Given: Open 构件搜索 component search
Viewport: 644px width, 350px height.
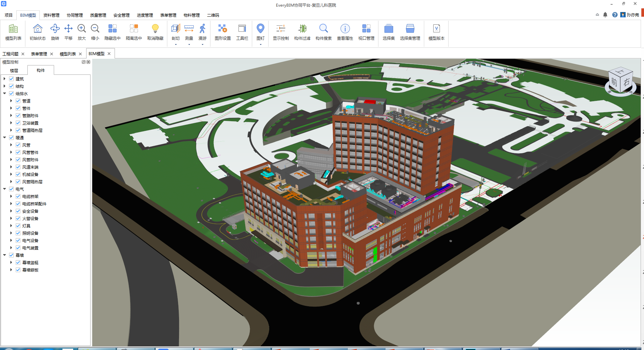Looking at the screenshot, I should [x=324, y=32].
